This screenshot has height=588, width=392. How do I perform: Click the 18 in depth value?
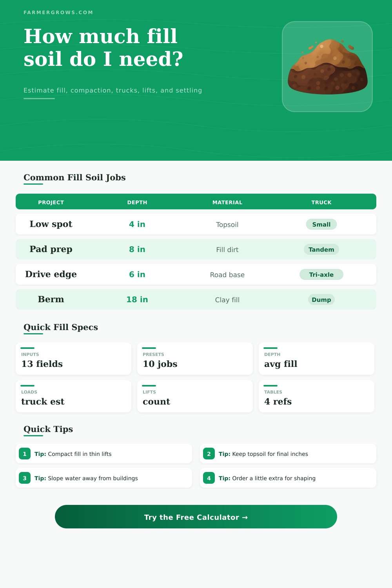tap(137, 299)
